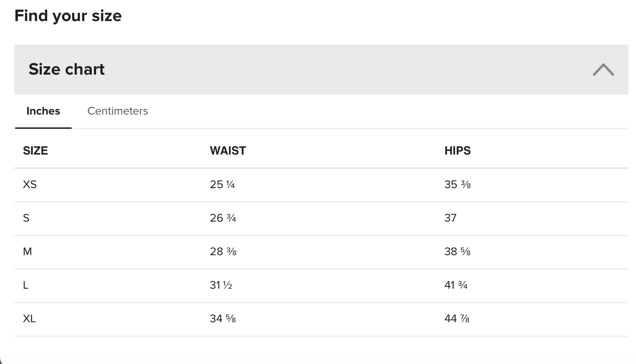Screen dimensions: 636x364
Task: Select the M size row label
Action: point(27,251)
